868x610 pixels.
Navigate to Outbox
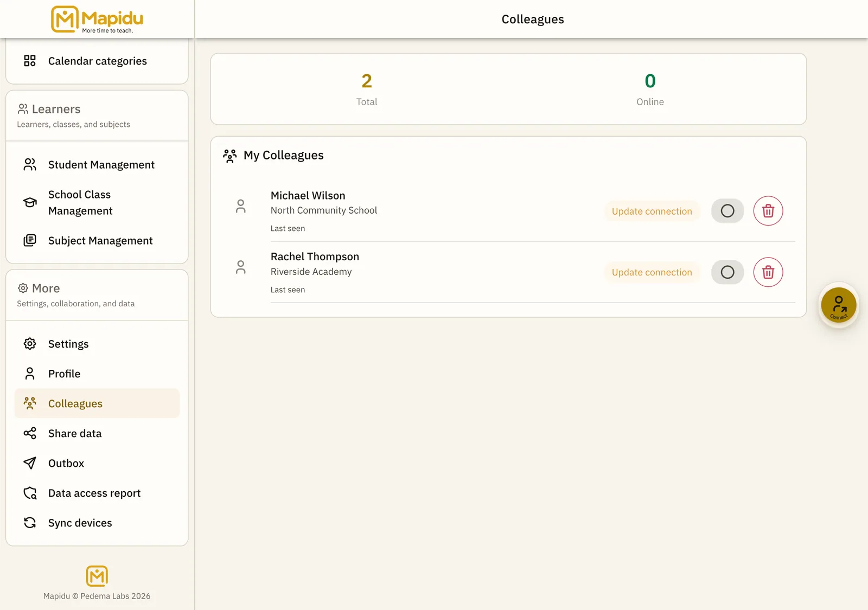[97, 463]
